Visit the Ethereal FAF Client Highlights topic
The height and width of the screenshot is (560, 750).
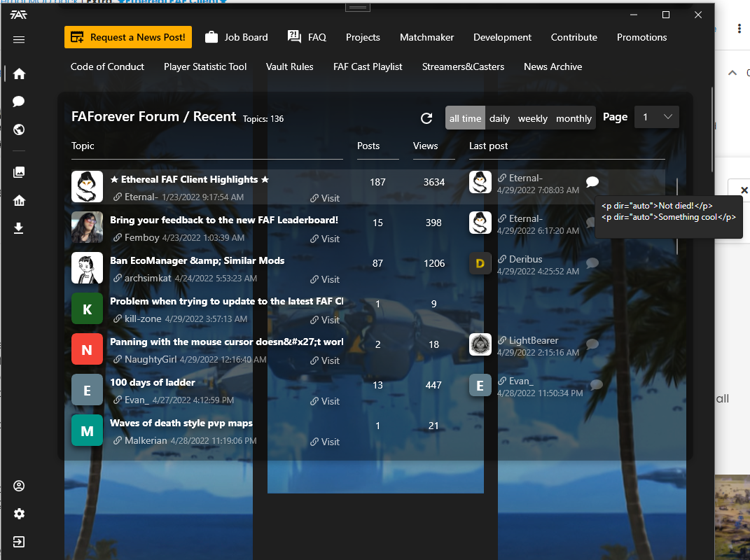[325, 198]
